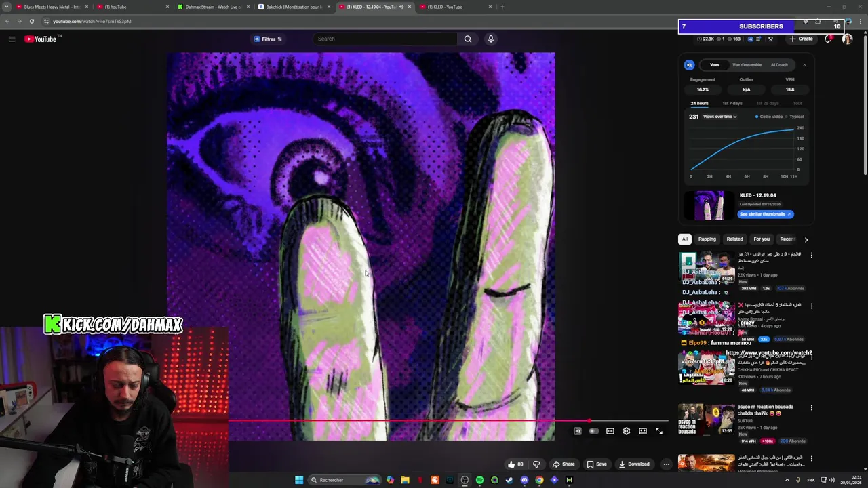Image resolution: width=868 pixels, height=488 pixels.
Task: Select the All filter chip
Action: point(685,239)
